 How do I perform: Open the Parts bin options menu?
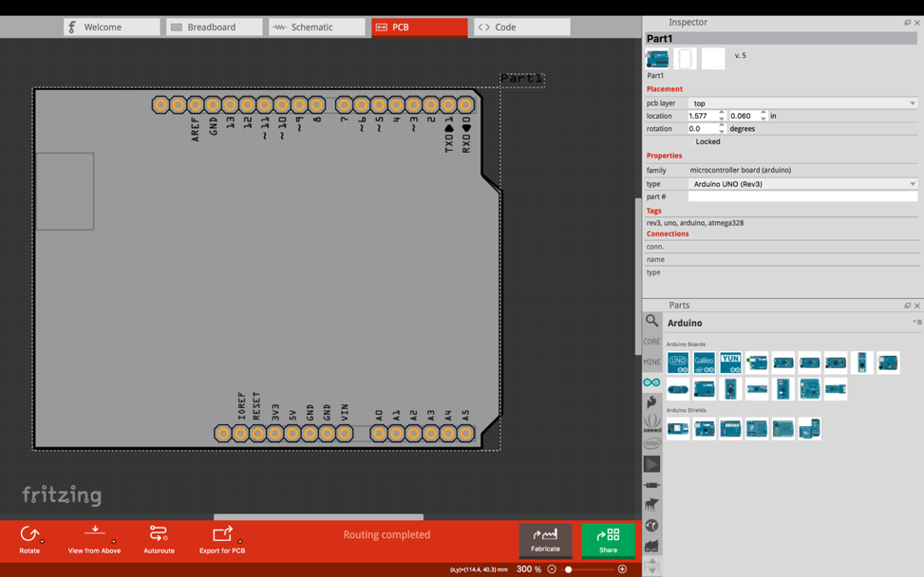click(916, 323)
